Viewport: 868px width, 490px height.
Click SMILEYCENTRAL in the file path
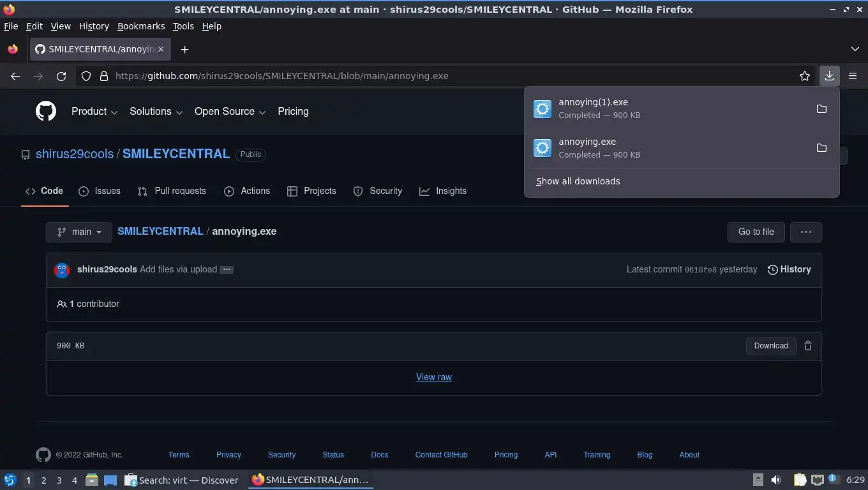tap(160, 231)
